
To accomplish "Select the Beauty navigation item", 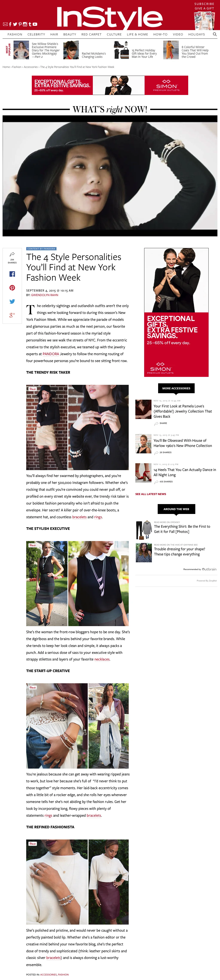I will [70, 34].
